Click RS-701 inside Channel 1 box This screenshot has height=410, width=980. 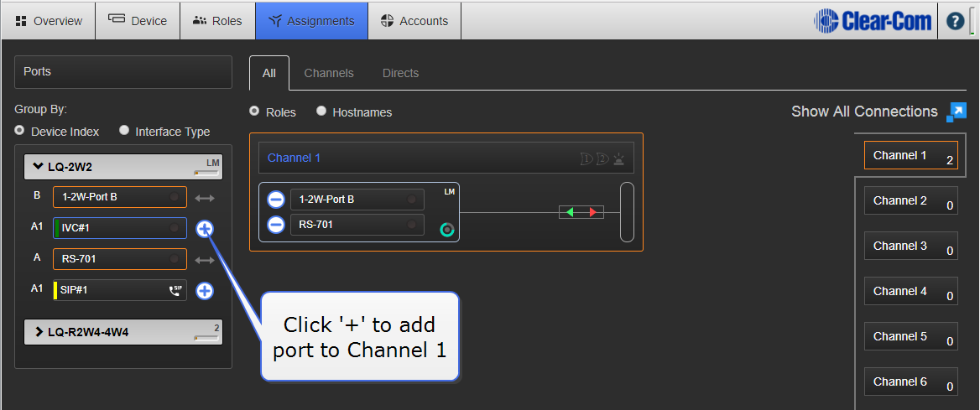(357, 225)
